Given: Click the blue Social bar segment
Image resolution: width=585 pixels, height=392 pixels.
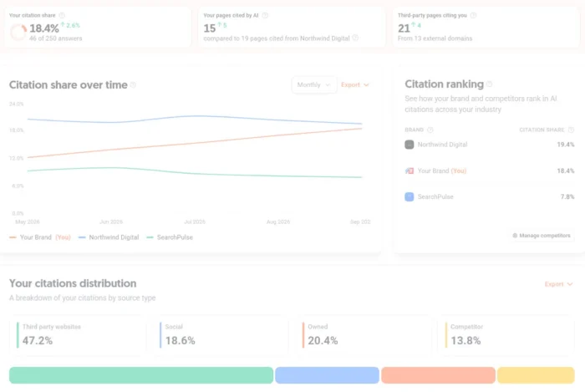Looking at the screenshot, I should (328, 375).
